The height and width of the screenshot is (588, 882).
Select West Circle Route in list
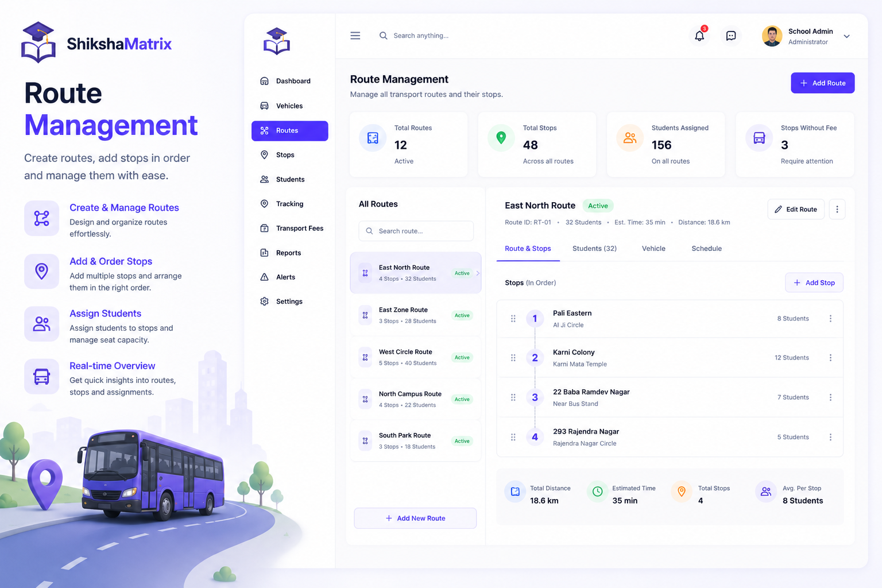point(416,357)
